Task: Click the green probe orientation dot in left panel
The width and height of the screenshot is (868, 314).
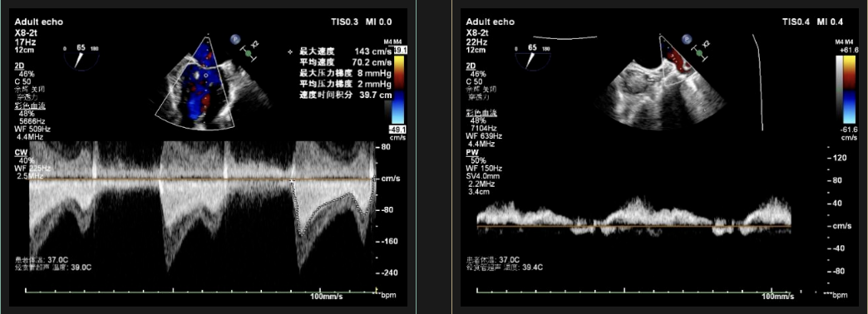Action: (x=248, y=54)
